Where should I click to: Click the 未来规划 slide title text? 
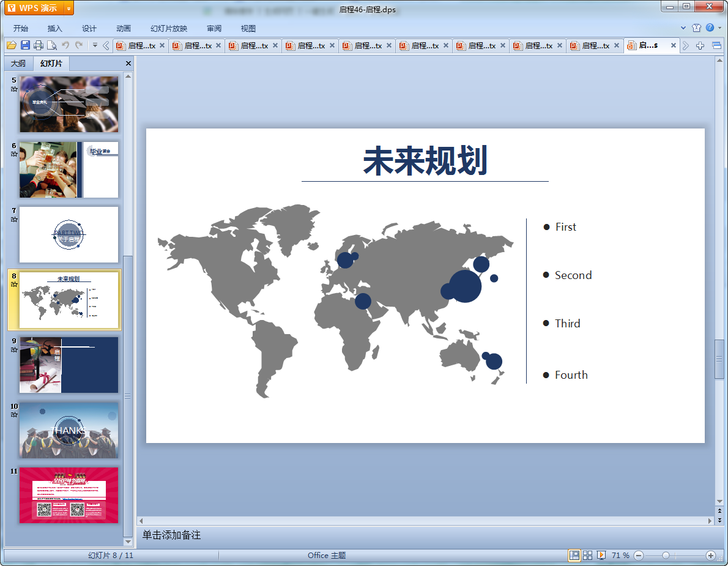coord(425,161)
